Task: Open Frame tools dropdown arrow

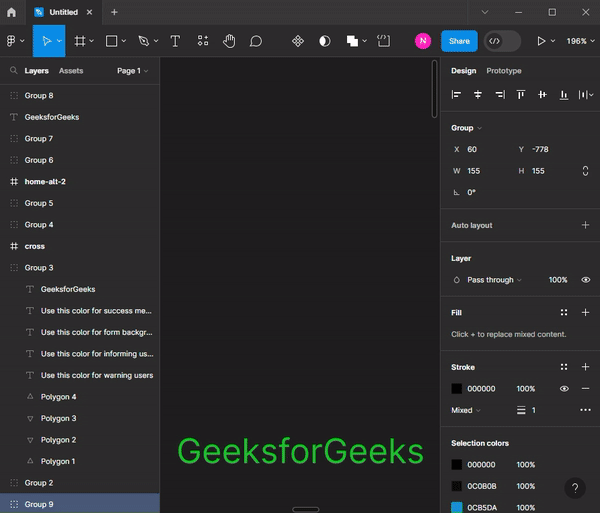Action: point(91,41)
